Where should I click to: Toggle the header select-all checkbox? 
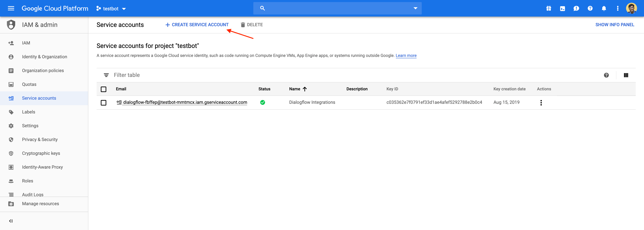click(x=104, y=89)
